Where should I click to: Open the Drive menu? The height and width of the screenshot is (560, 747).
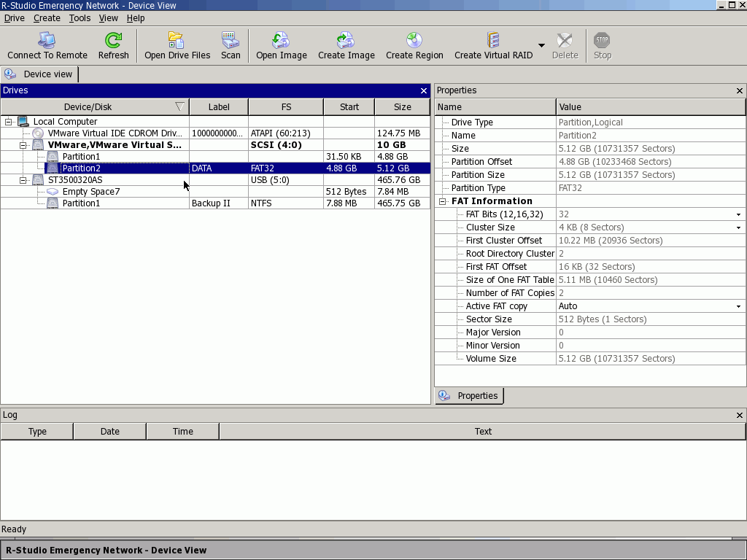(15, 18)
